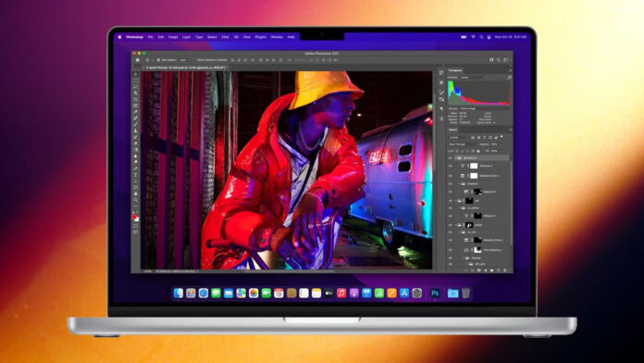Open the Plugins menu

point(261,37)
